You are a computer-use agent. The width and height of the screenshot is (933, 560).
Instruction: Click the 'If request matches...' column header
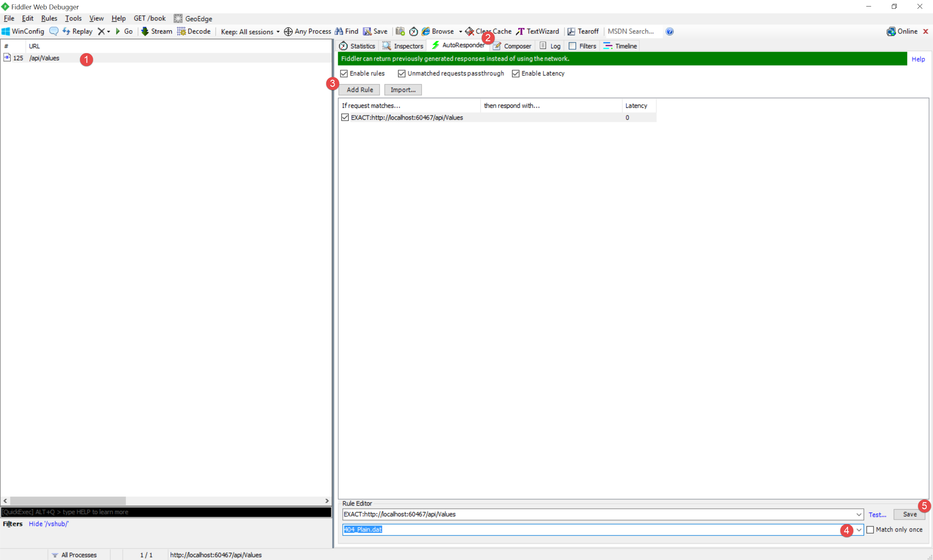(x=409, y=106)
